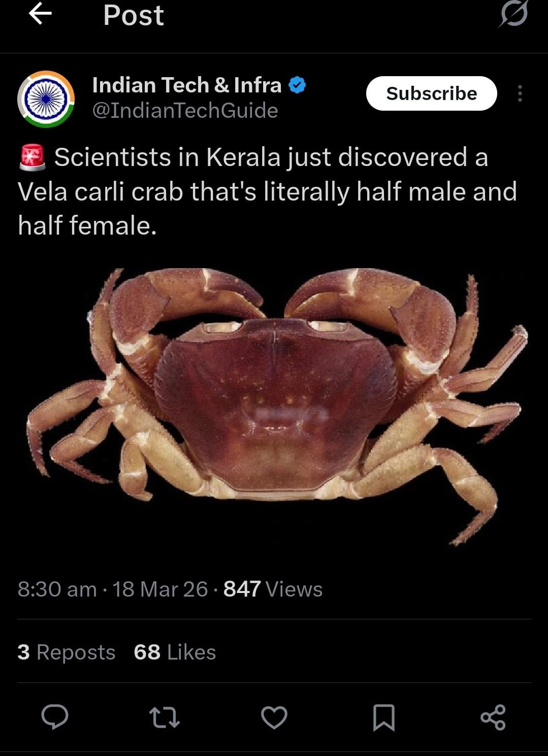Tap the post text about Vela carli crab
Viewport: 548px width, 756px height.
(x=268, y=191)
